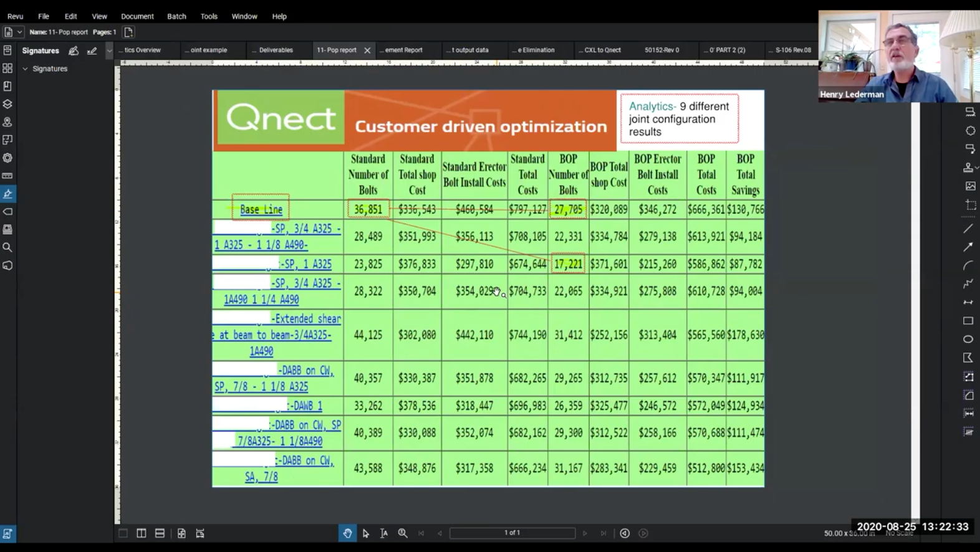This screenshot has width=980, height=552.
Task: Switch to the S-106 Rev.08 tab
Action: [792, 50]
